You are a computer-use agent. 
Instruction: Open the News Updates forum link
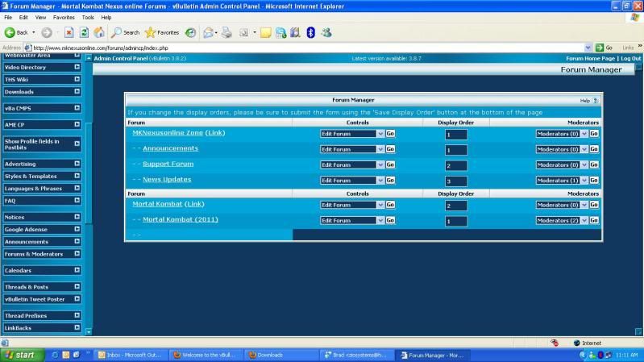167,180
